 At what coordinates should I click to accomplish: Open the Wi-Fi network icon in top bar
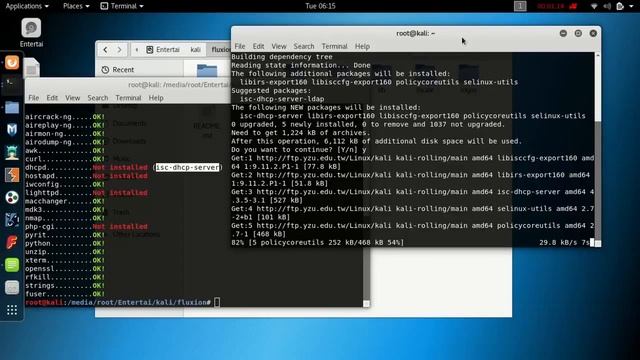(594, 6)
